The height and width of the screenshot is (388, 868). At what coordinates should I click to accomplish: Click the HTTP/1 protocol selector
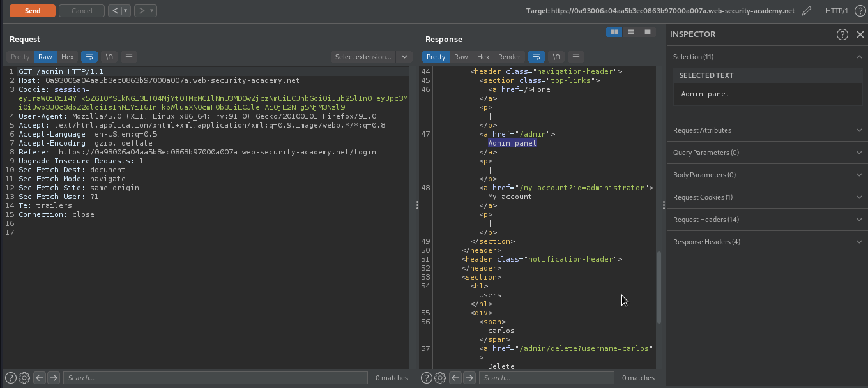[x=837, y=11]
